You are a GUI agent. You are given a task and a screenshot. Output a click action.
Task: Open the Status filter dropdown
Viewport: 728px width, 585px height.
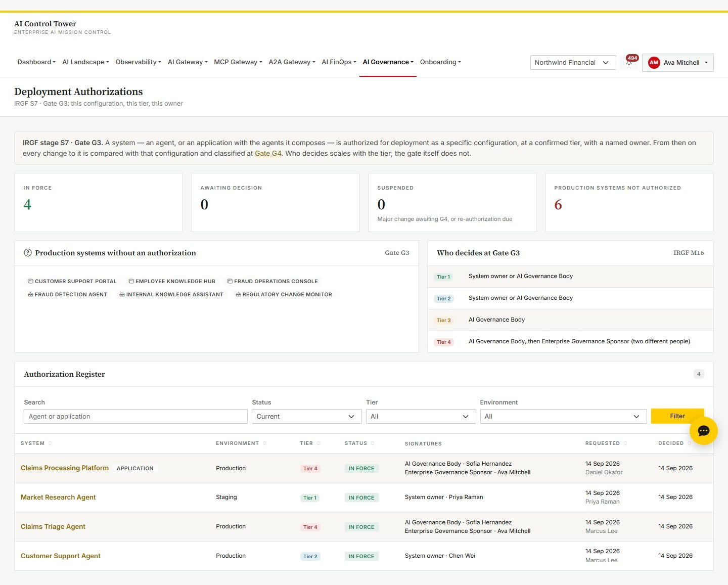coord(306,416)
